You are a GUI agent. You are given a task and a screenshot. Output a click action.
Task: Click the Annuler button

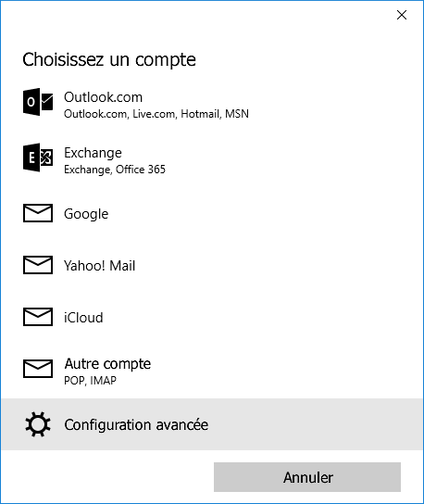pos(307,477)
